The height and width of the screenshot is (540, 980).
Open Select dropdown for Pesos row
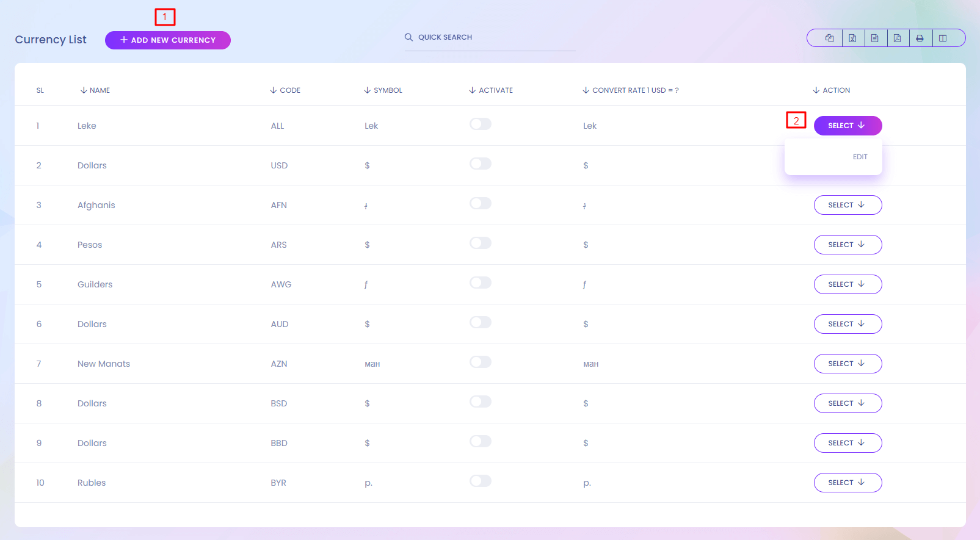848,245
